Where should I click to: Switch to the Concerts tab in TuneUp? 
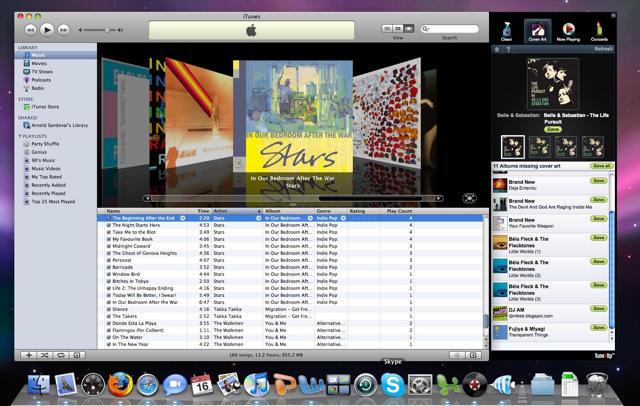coord(600,31)
